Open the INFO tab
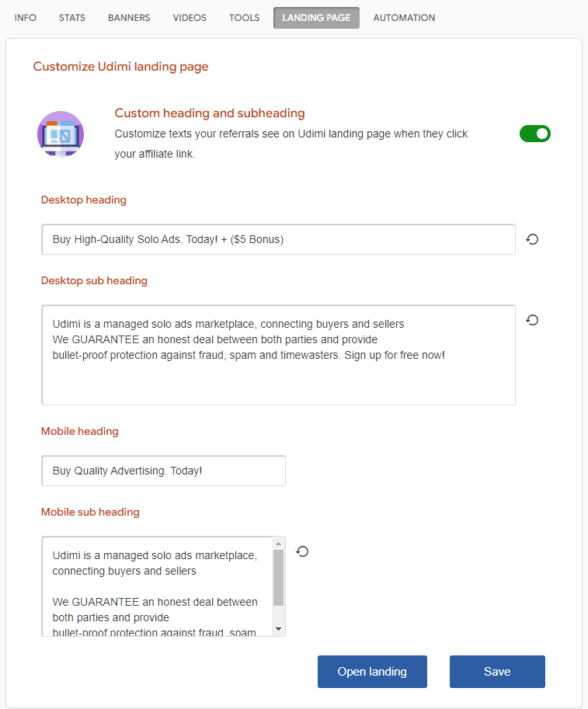 (26, 18)
